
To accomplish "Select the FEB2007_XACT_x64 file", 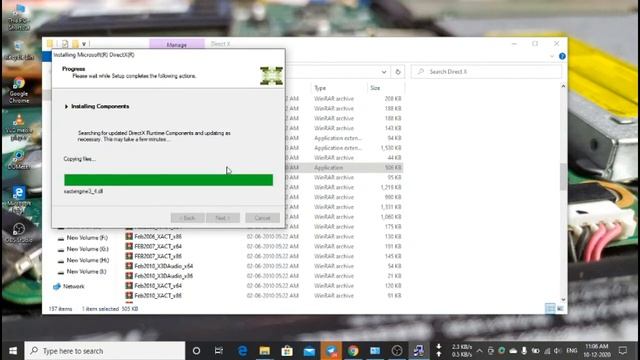I will point(158,247).
